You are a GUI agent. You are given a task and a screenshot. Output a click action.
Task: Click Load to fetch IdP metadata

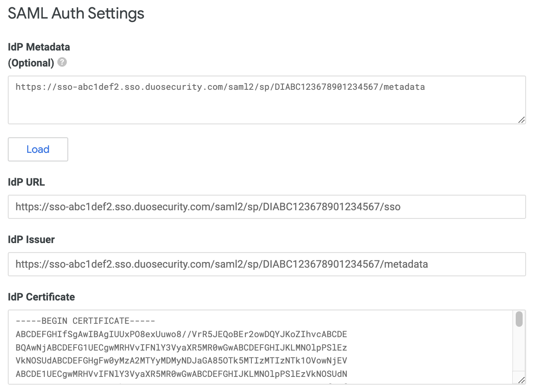(x=38, y=149)
